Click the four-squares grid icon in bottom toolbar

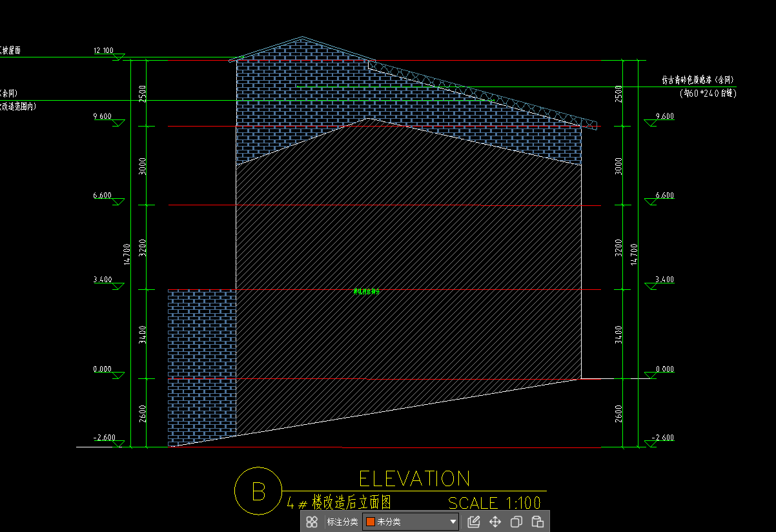coord(312,522)
